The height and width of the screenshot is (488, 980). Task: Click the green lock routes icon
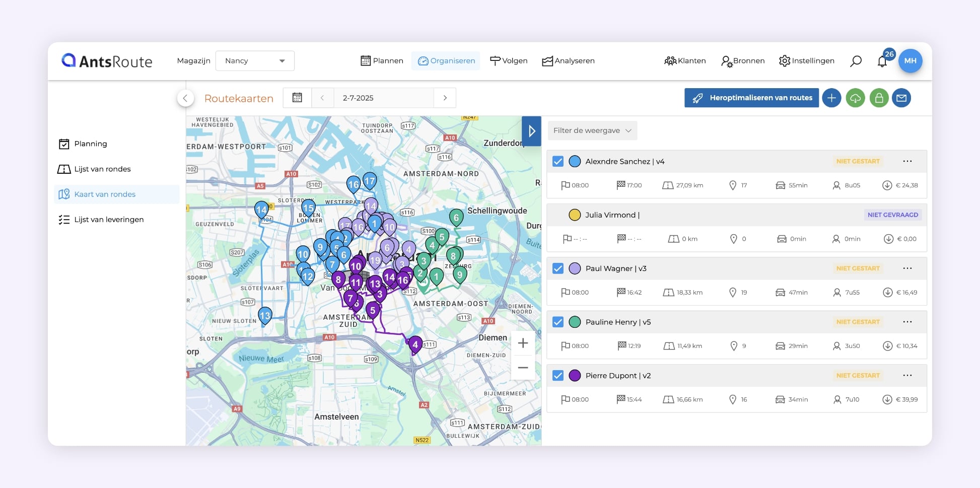tap(878, 98)
